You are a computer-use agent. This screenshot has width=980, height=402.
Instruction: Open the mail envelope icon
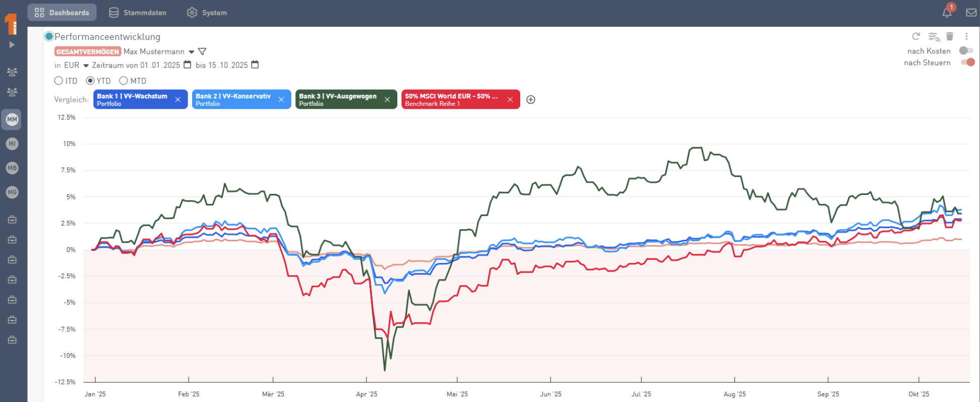coord(971,13)
